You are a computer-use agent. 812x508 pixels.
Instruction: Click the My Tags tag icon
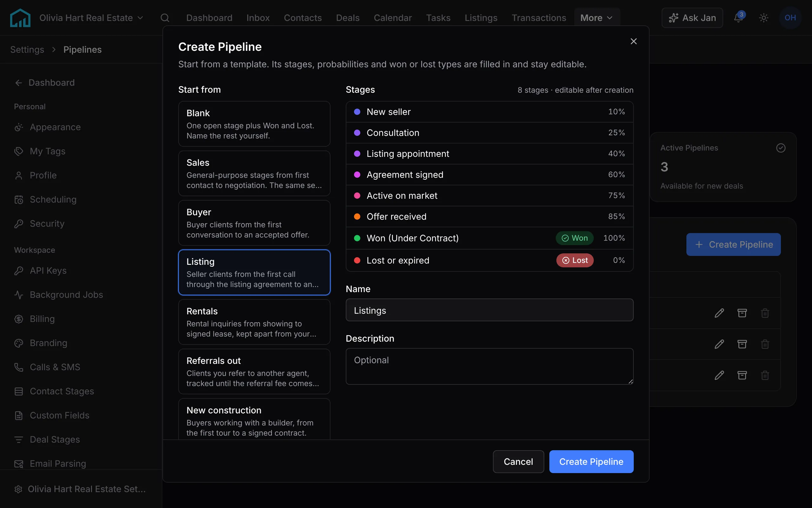pyautogui.click(x=19, y=151)
